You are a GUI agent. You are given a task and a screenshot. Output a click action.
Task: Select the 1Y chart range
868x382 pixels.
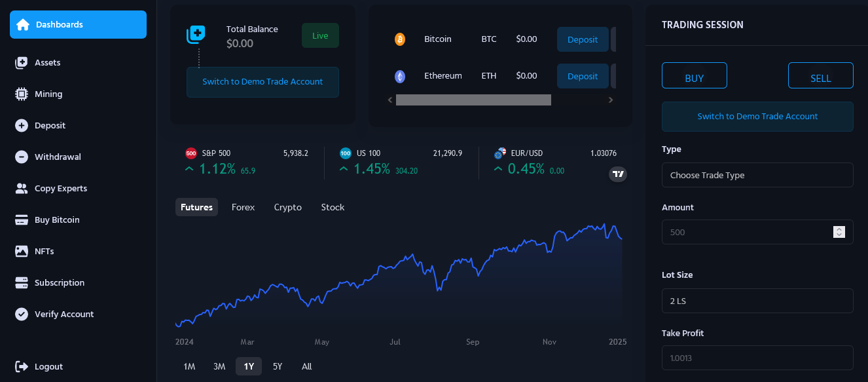pyautogui.click(x=249, y=366)
